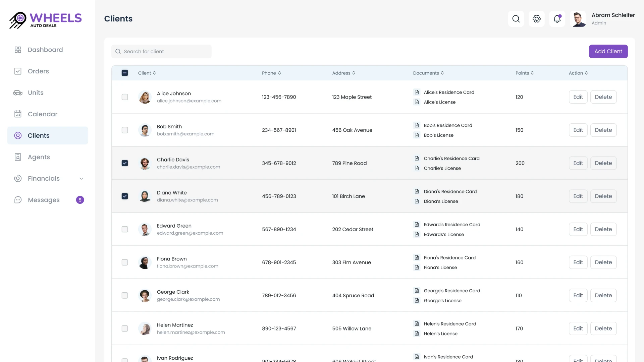The height and width of the screenshot is (362, 644).
Task: Check the notifications bell
Action: click(x=557, y=19)
